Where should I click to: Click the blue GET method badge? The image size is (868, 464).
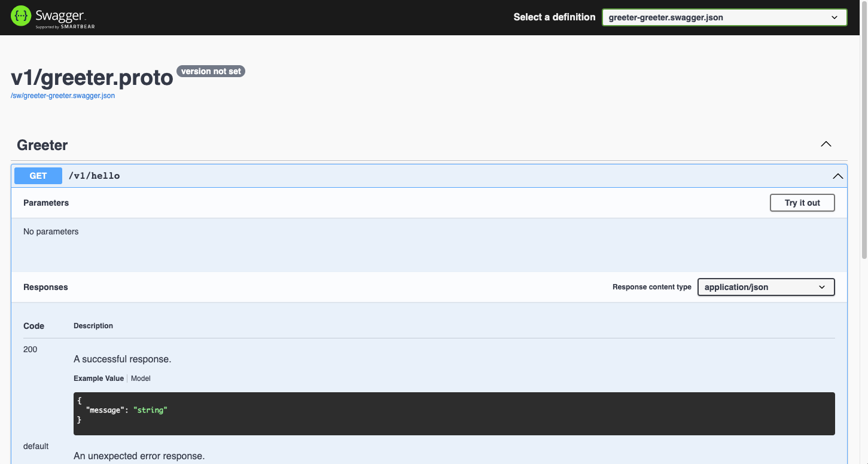point(38,176)
